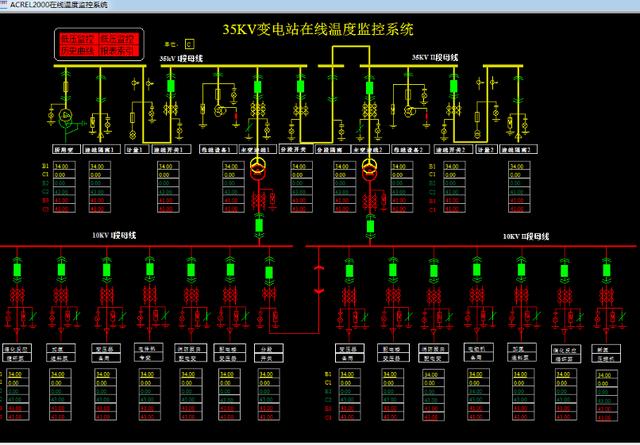Viewport: 640px width, 445px height.
Task: Click the leftmost green feeder breaker on 10KV II段母线
Action: click(x=349, y=271)
